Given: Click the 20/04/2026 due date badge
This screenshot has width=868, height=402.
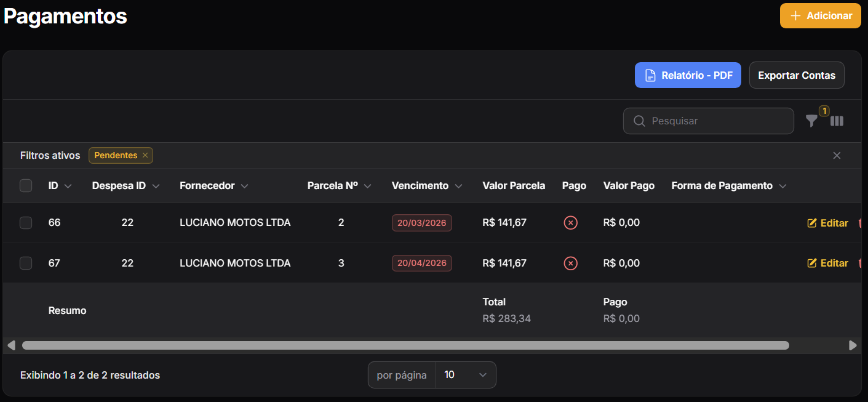Looking at the screenshot, I should click(x=422, y=263).
